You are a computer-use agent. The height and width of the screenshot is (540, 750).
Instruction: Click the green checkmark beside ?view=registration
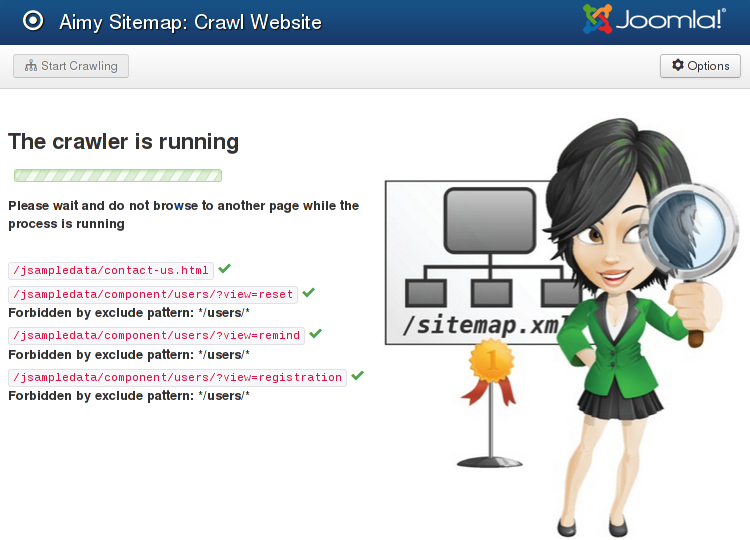click(x=357, y=376)
